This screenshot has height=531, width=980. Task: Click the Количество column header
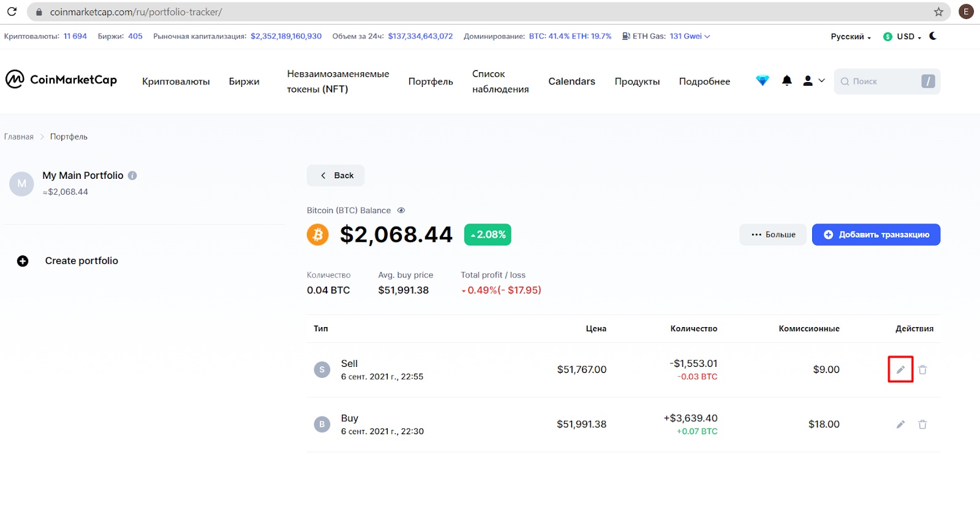coord(694,329)
